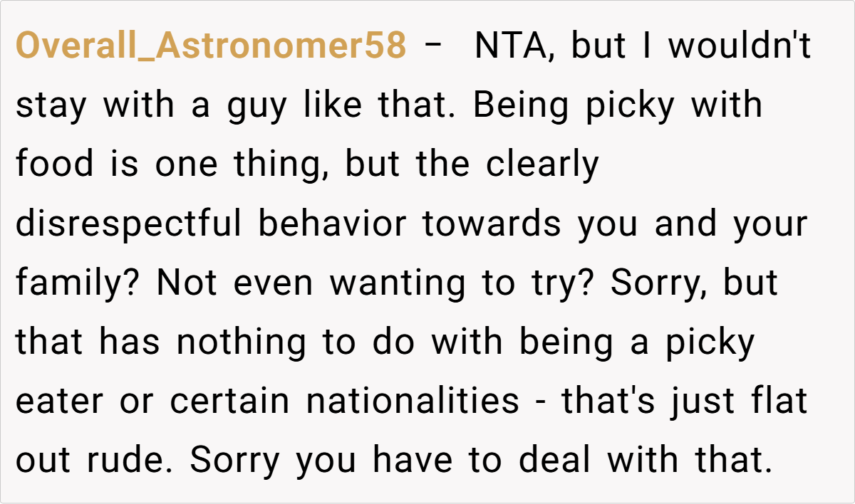Click the word "disrespectful" in the comment
Image resolution: width=855 pixels, height=504 pixels.
[x=129, y=224]
